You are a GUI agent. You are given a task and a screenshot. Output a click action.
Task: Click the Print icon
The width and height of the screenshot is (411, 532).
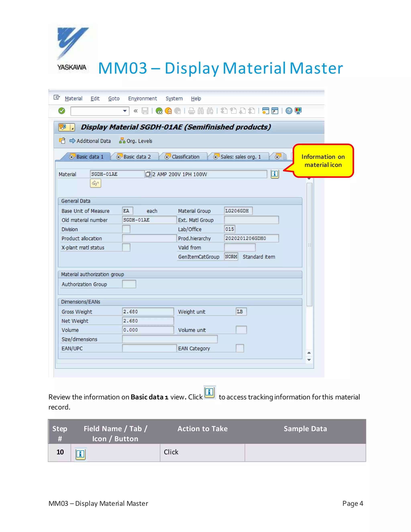click(191, 111)
